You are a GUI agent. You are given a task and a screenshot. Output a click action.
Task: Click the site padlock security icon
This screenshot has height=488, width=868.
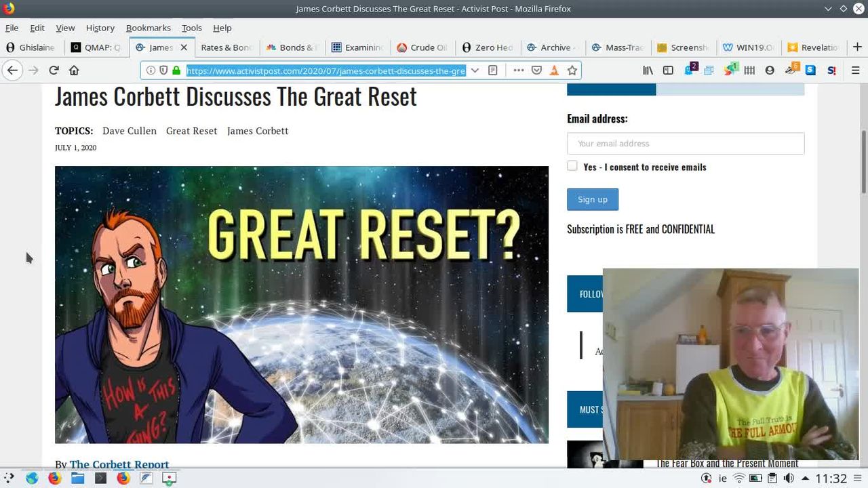(x=176, y=70)
